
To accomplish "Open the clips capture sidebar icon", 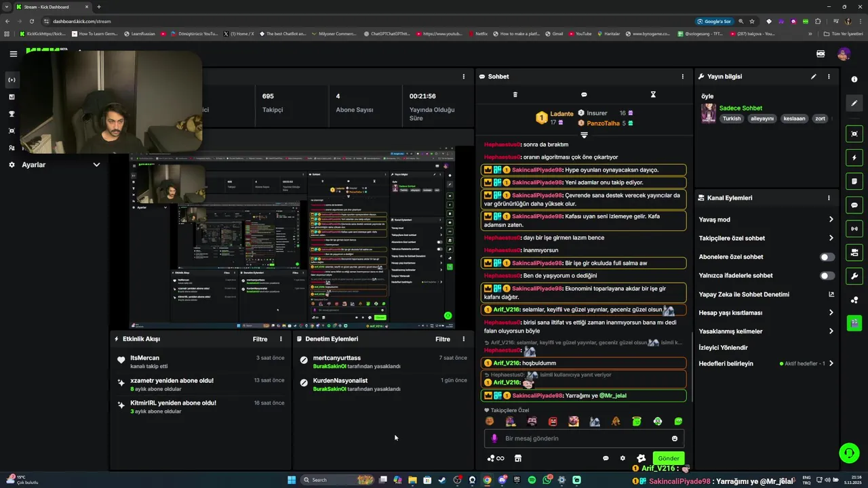I will coord(12,131).
